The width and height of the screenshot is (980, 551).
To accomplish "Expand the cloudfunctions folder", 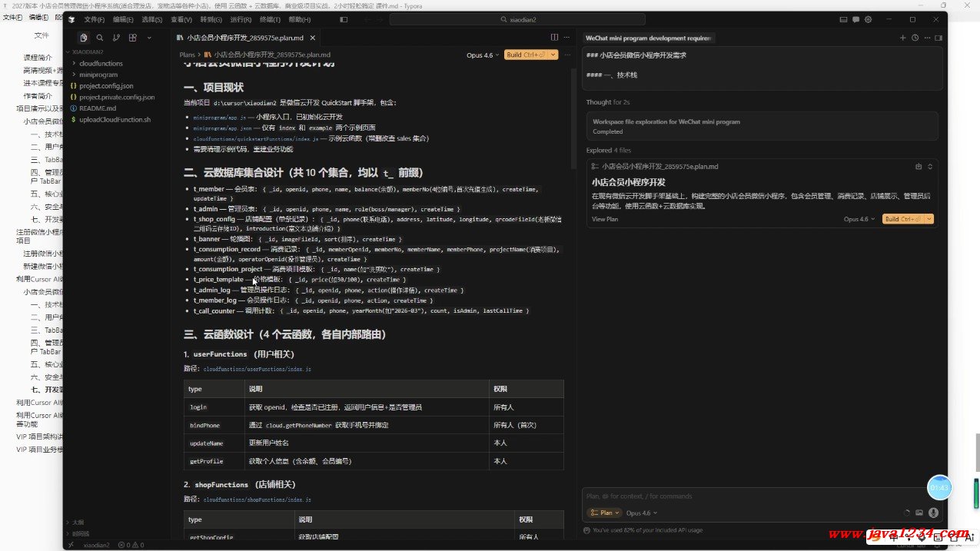I will [101, 64].
